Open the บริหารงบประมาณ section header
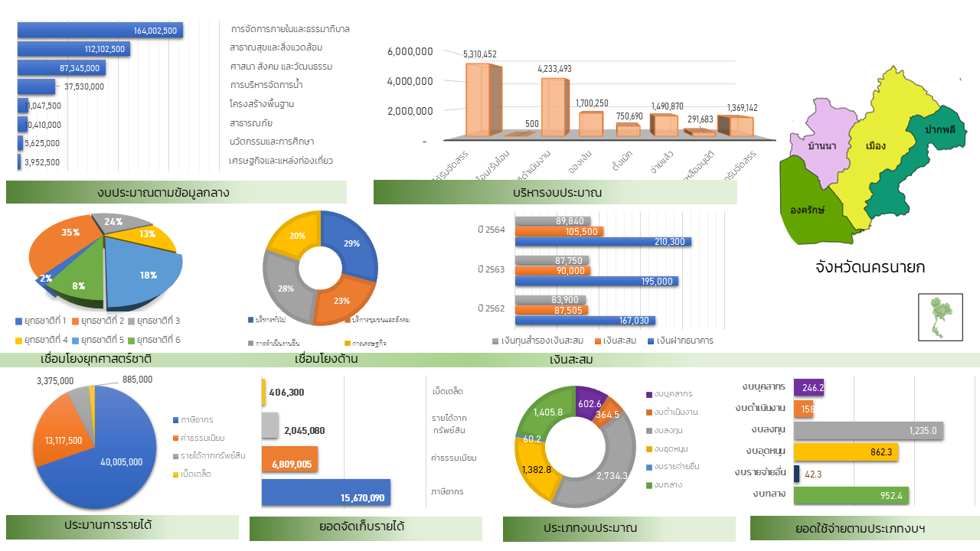 point(555,193)
